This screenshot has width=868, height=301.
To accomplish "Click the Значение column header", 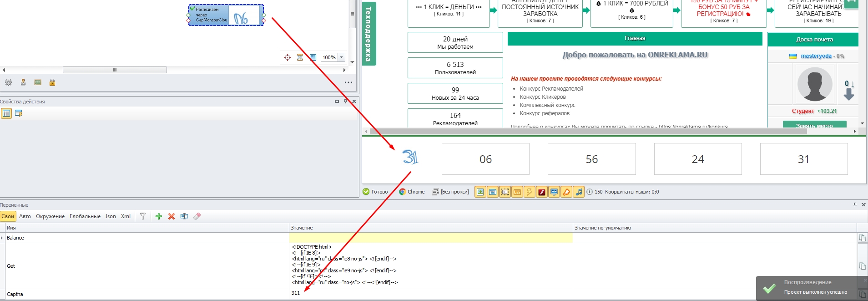I will pyautogui.click(x=431, y=228).
